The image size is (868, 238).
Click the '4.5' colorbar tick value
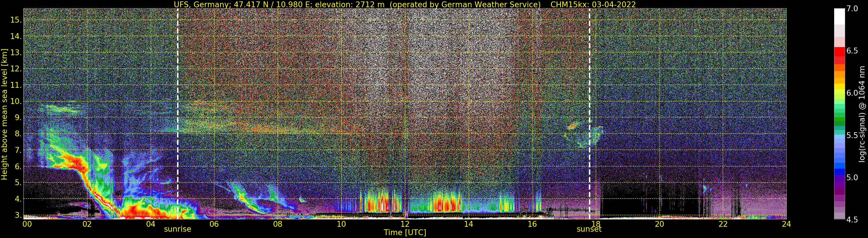852,220
